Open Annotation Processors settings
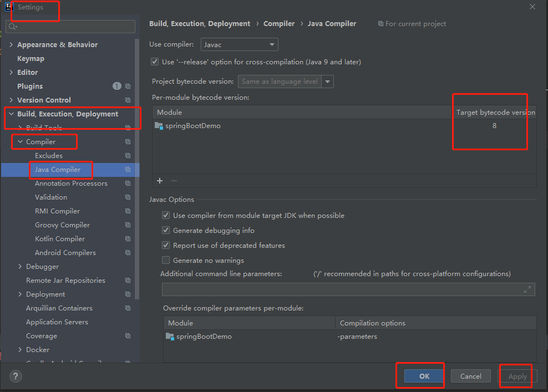548x392 pixels. pos(71,184)
